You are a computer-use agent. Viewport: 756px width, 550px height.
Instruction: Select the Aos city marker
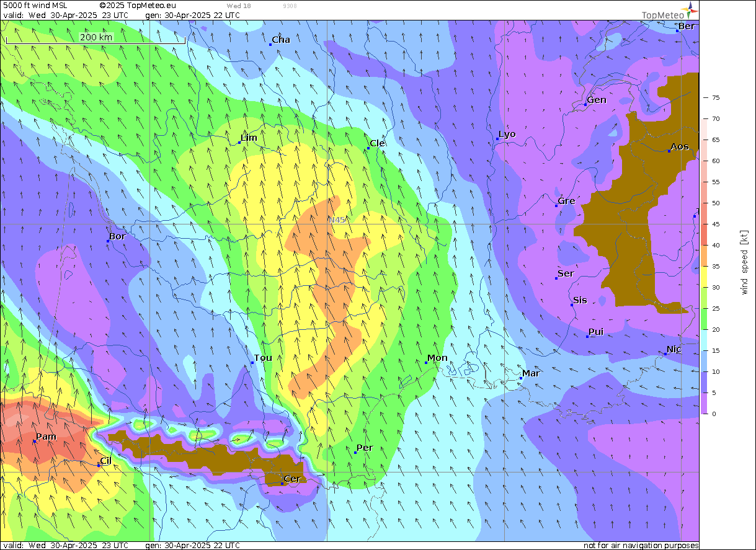pos(669,151)
